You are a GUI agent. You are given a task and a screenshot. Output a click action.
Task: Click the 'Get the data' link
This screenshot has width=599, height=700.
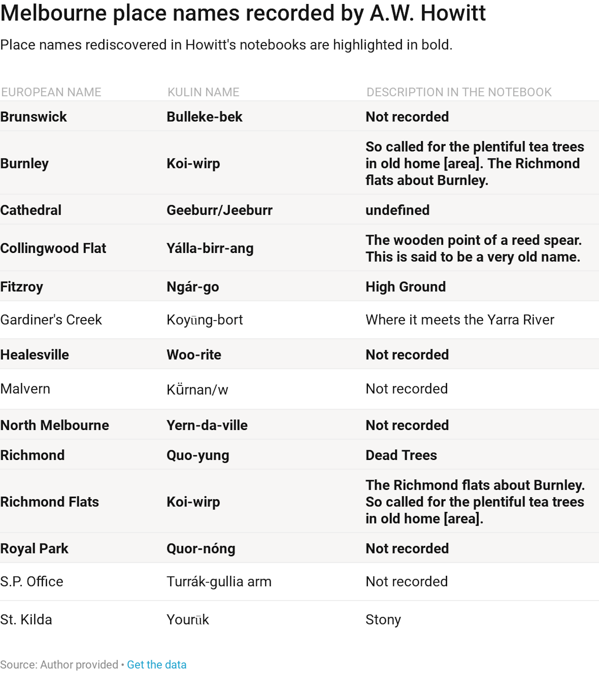(x=157, y=664)
